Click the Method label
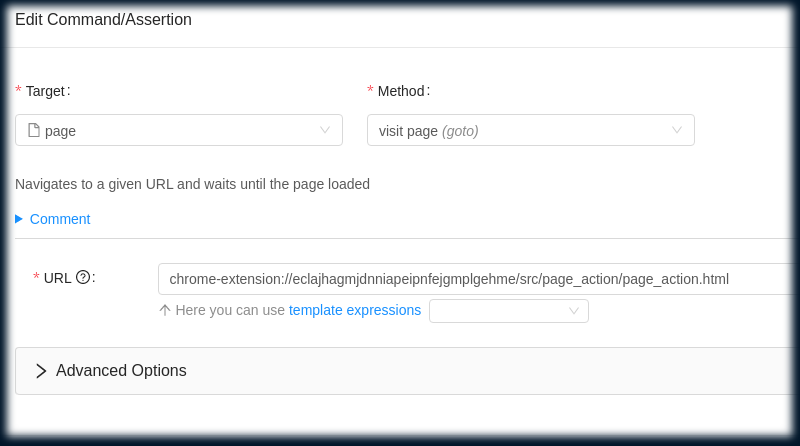800x446 pixels. 401,91
